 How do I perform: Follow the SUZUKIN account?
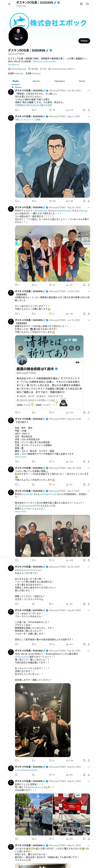pyautogui.click(x=84, y=41)
